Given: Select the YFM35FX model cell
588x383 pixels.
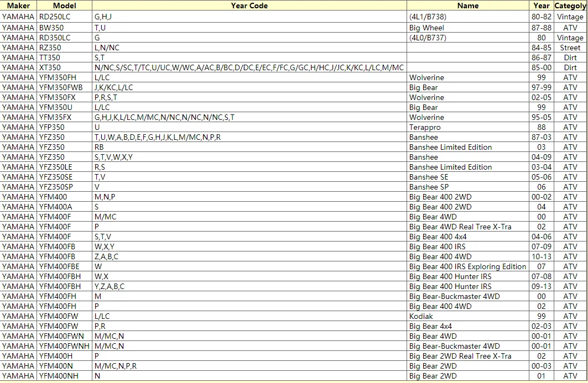Looking at the screenshot, I should pyautogui.click(x=65, y=117).
